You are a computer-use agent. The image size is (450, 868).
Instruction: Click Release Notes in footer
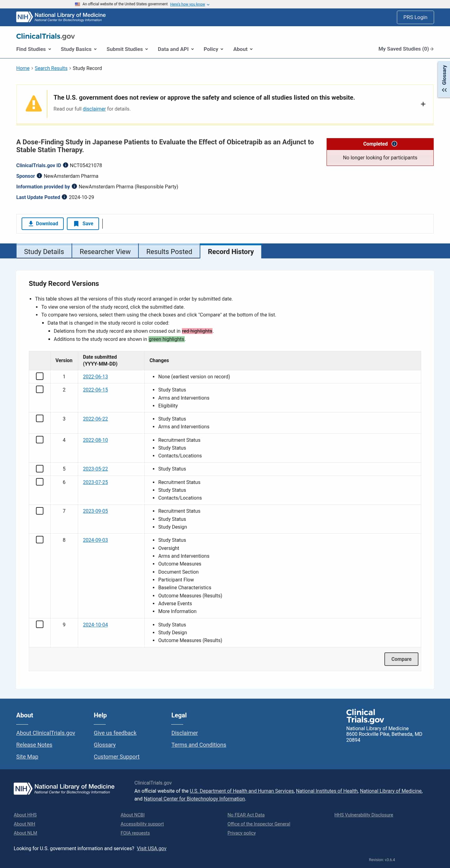pos(34,744)
